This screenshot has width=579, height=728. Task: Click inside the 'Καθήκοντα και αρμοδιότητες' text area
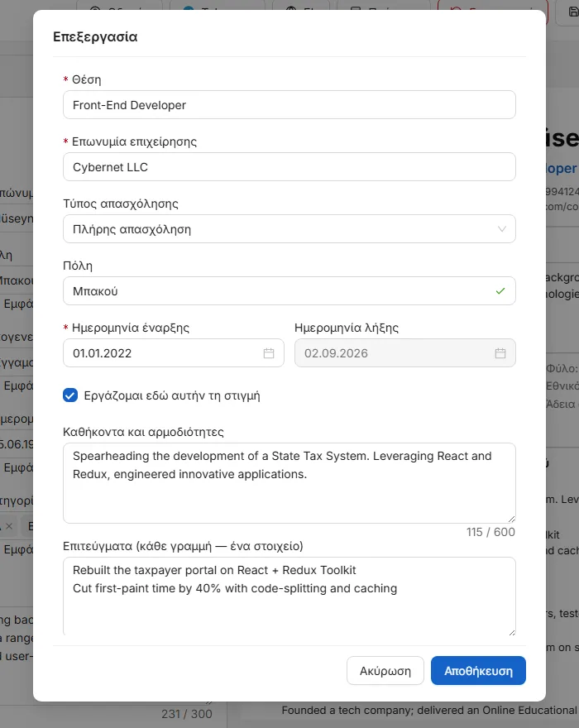pyautogui.click(x=289, y=483)
